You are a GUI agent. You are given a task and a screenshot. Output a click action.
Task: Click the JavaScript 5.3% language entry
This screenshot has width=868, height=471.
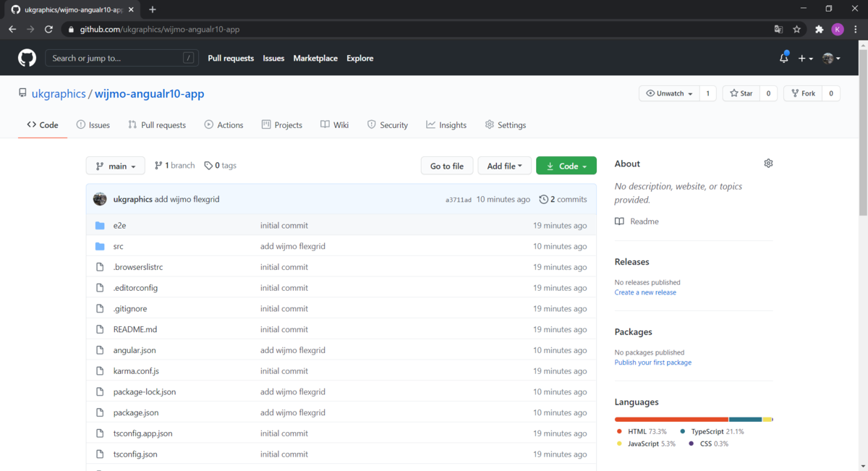pyautogui.click(x=646, y=444)
